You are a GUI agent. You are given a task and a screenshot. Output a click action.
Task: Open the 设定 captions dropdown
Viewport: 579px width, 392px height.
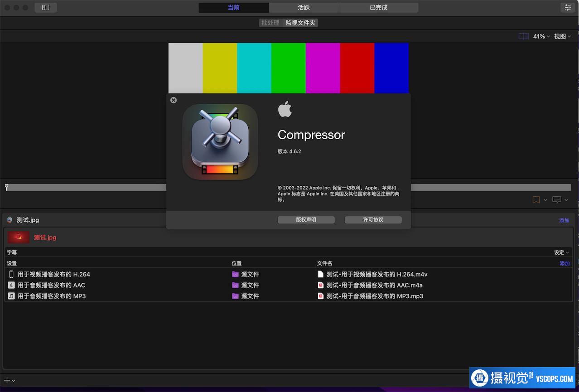click(561, 252)
